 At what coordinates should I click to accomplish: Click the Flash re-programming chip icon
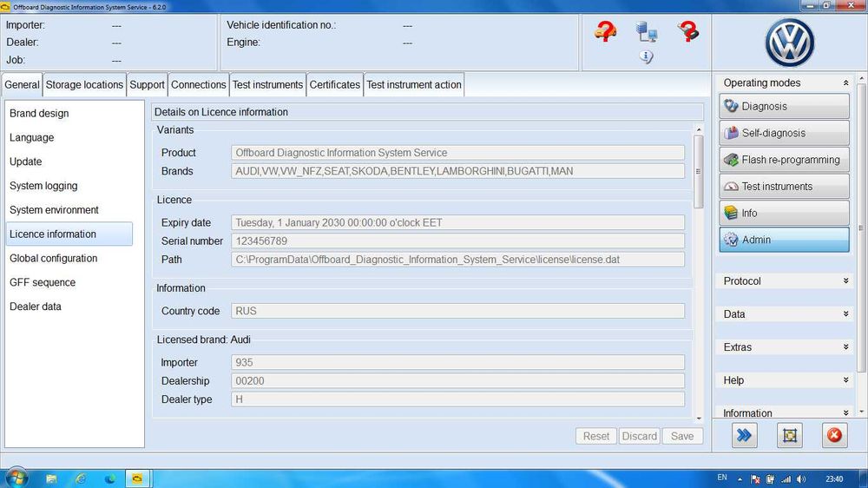pyautogui.click(x=731, y=160)
